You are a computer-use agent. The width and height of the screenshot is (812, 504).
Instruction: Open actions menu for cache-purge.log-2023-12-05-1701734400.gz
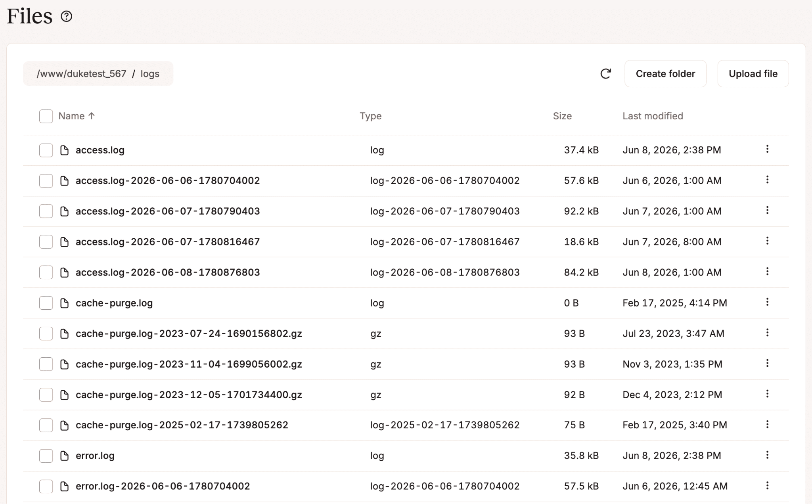coord(767,394)
